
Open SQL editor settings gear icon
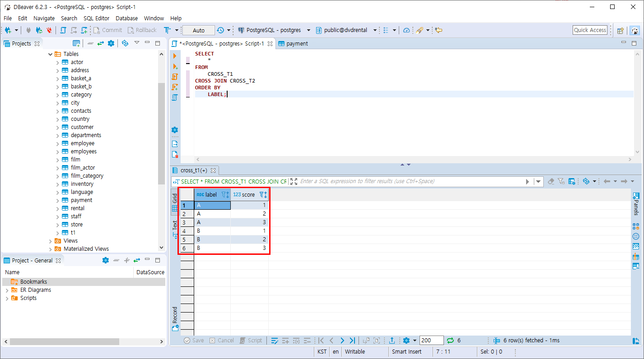point(175,130)
